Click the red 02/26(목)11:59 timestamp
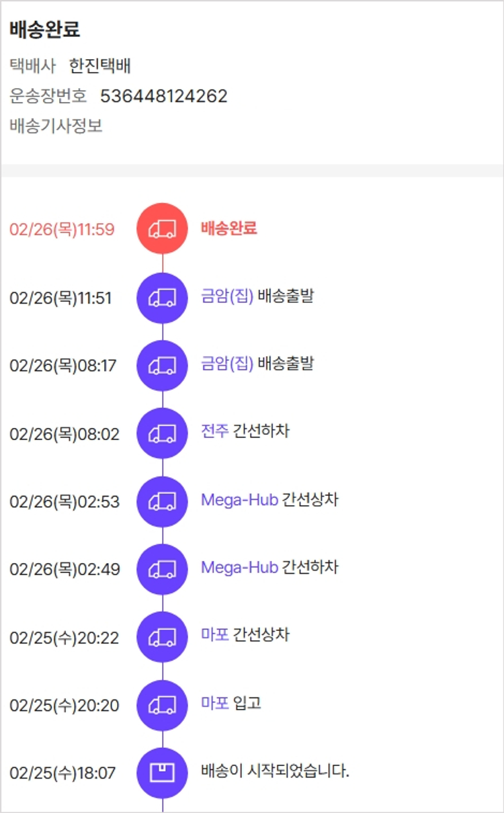This screenshot has width=504, height=813. pos(62,230)
